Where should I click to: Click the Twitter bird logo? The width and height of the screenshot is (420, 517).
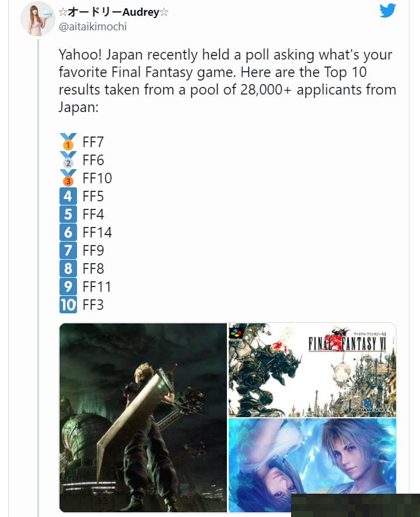387,11
